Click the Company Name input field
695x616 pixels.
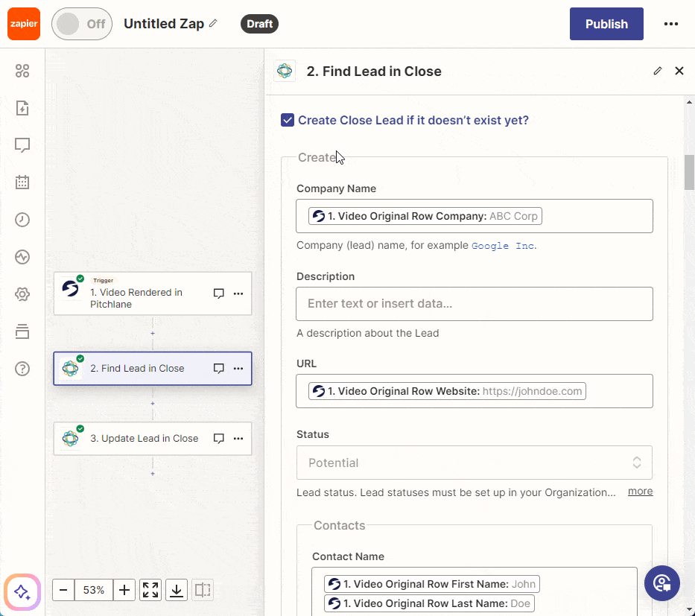(x=475, y=216)
